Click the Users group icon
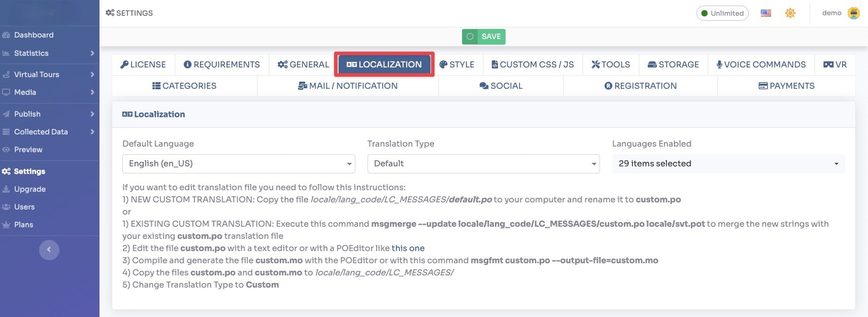The image size is (868, 317). click(x=6, y=207)
